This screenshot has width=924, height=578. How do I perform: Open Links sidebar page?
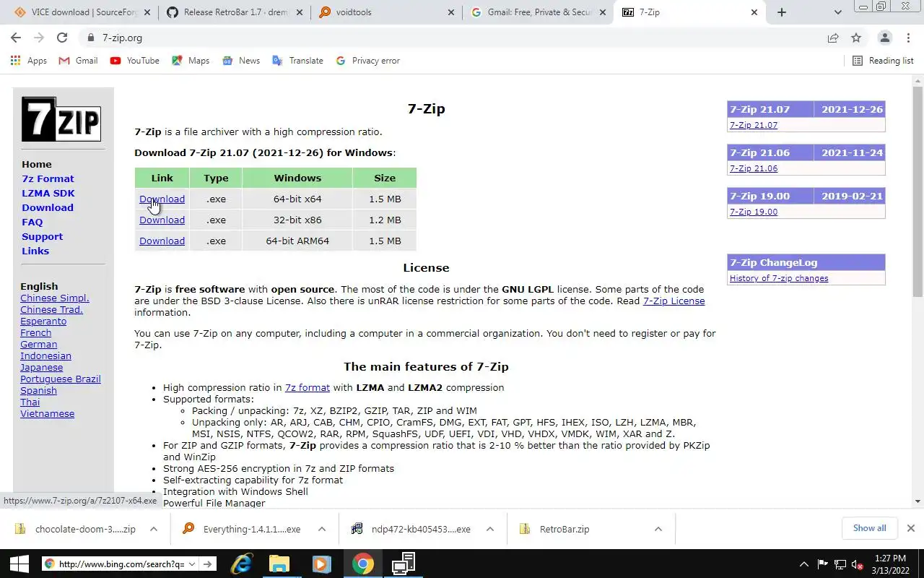coord(35,251)
